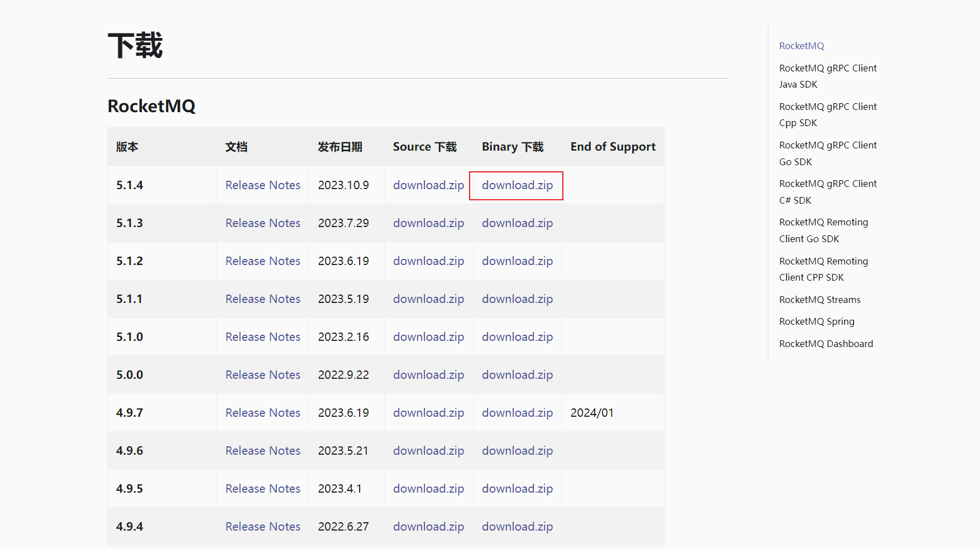
Task: Open Release Notes for version 4.9.5
Action: tap(262, 489)
